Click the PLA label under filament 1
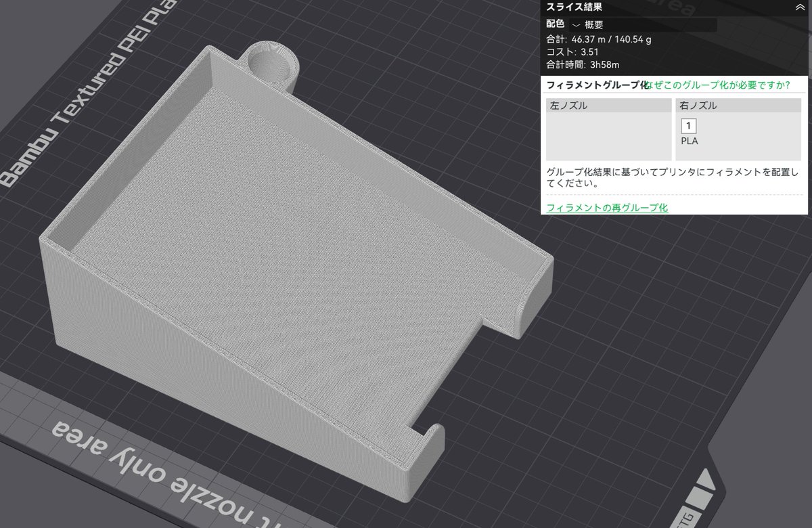This screenshot has height=528, width=812. (690, 141)
